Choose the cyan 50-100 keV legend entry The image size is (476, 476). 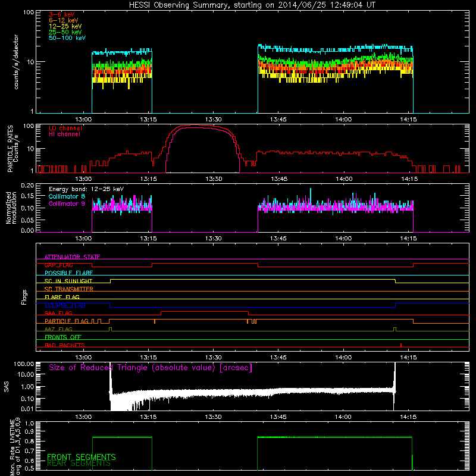click(x=67, y=38)
